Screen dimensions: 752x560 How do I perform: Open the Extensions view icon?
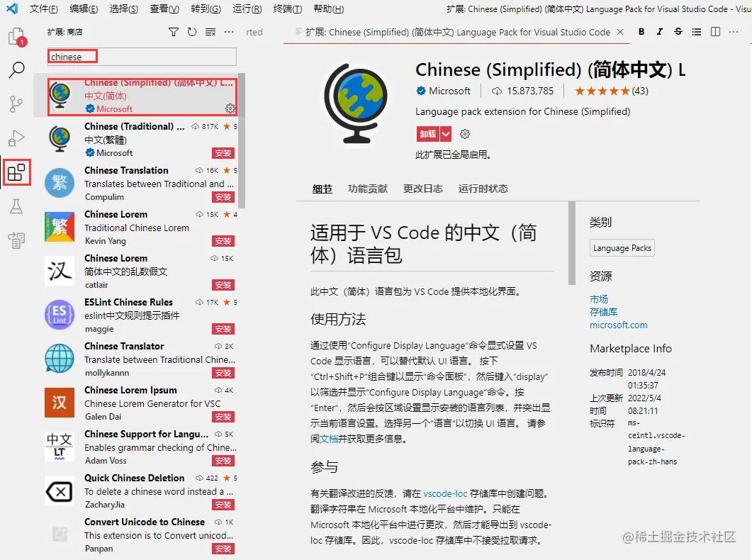pos(16,172)
